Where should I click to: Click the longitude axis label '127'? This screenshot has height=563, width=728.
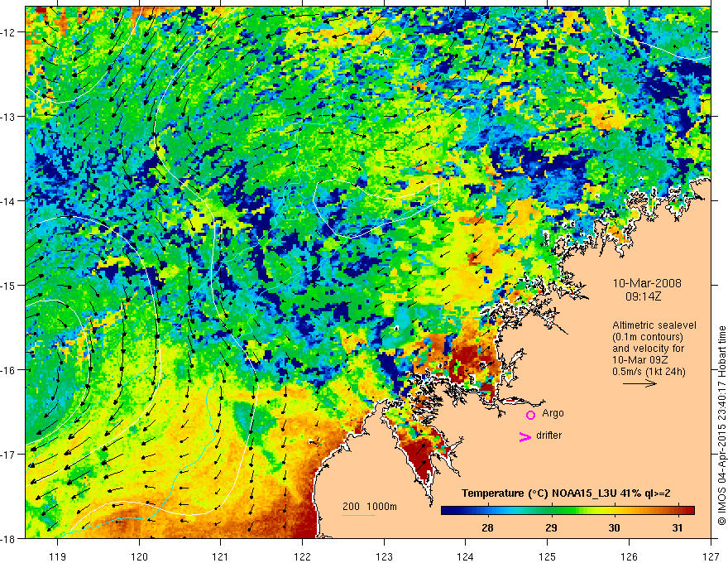click(711, 556)
